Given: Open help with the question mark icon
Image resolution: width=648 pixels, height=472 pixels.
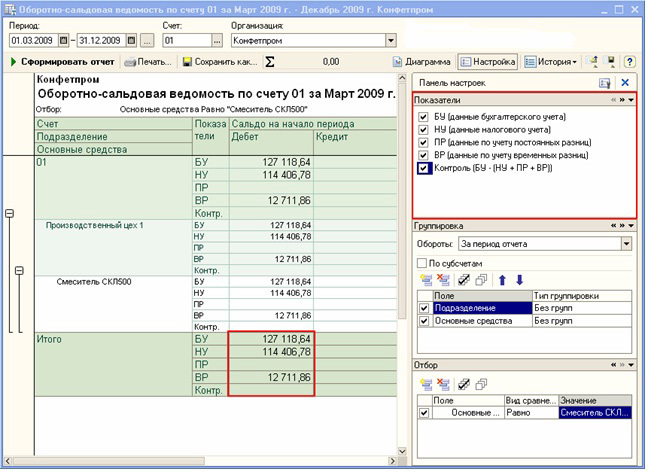Looking at the screenshot, I should point(629,62).
